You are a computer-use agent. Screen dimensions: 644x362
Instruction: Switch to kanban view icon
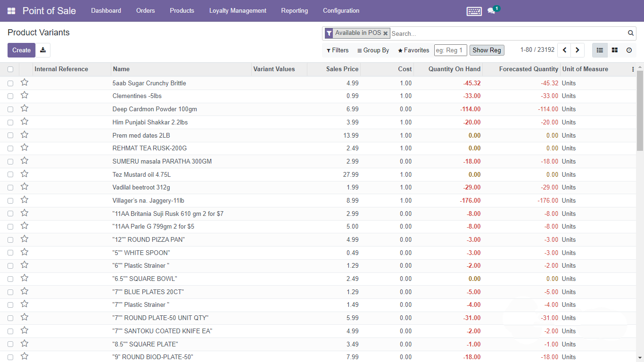(614, 50)
